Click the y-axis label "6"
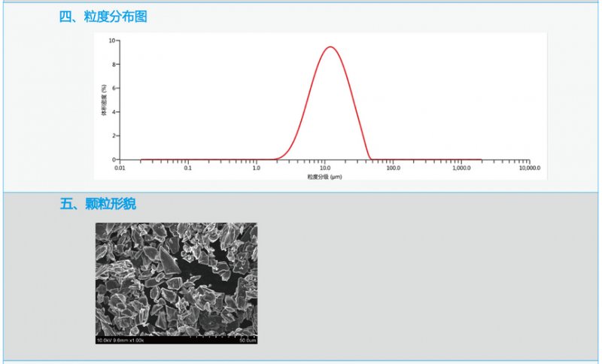The height and width of the screenshot is (364, 602). point(114,88)
